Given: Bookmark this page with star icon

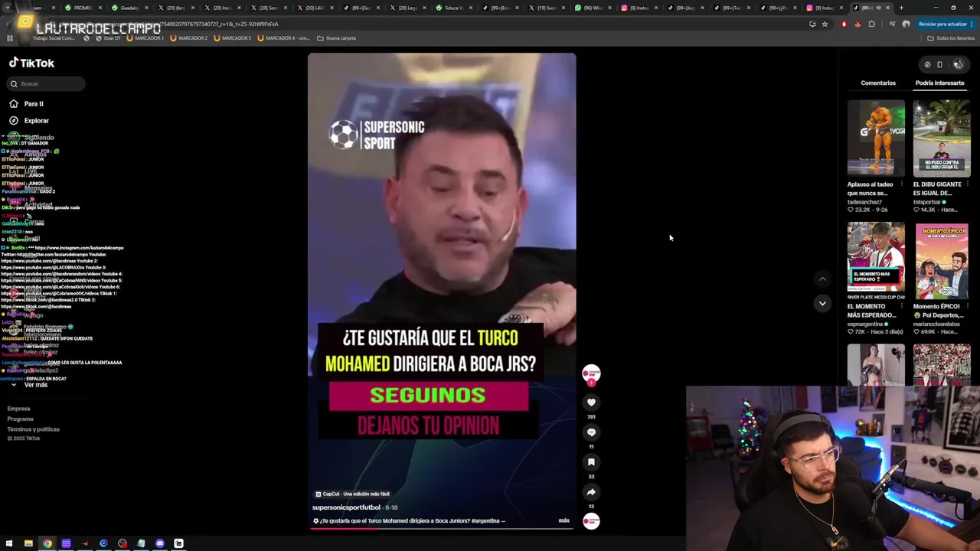Looking at the screenshot, I should tap(825, 24).
